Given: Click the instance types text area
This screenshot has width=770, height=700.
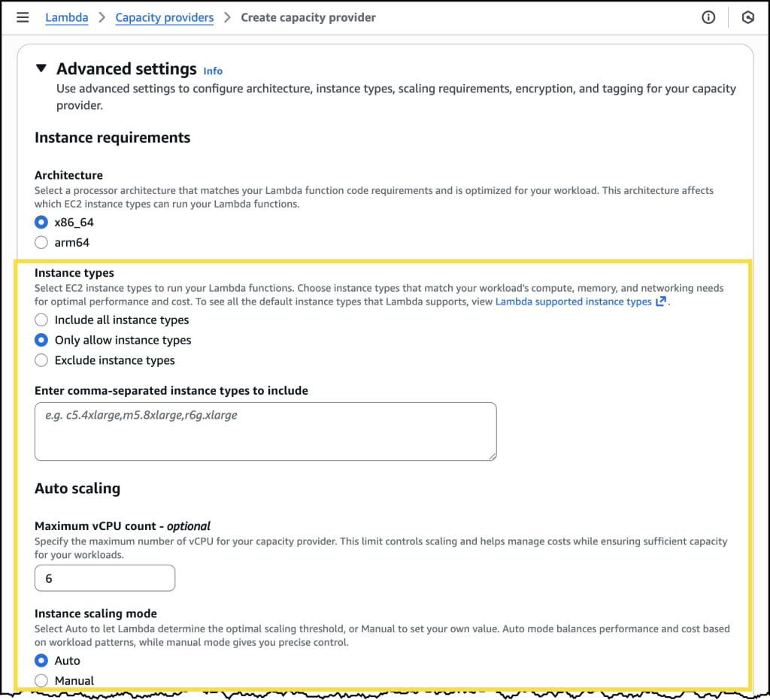Looking at the screenshot, I should tap(265, 431).
